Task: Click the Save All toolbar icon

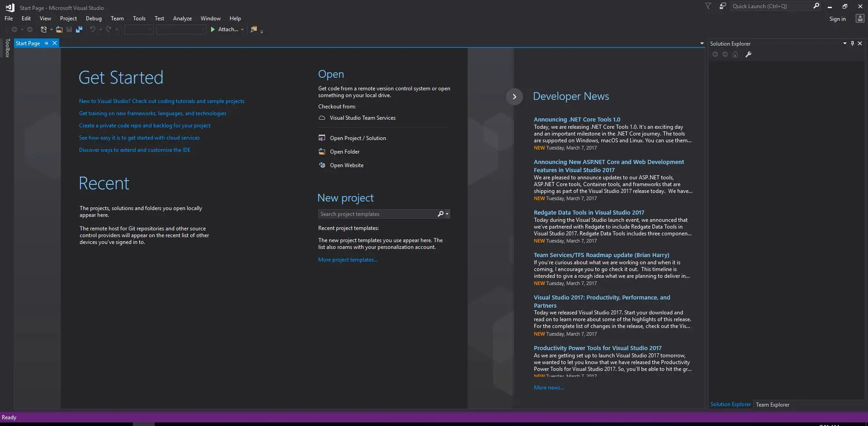Action: [x=79, y=29]
